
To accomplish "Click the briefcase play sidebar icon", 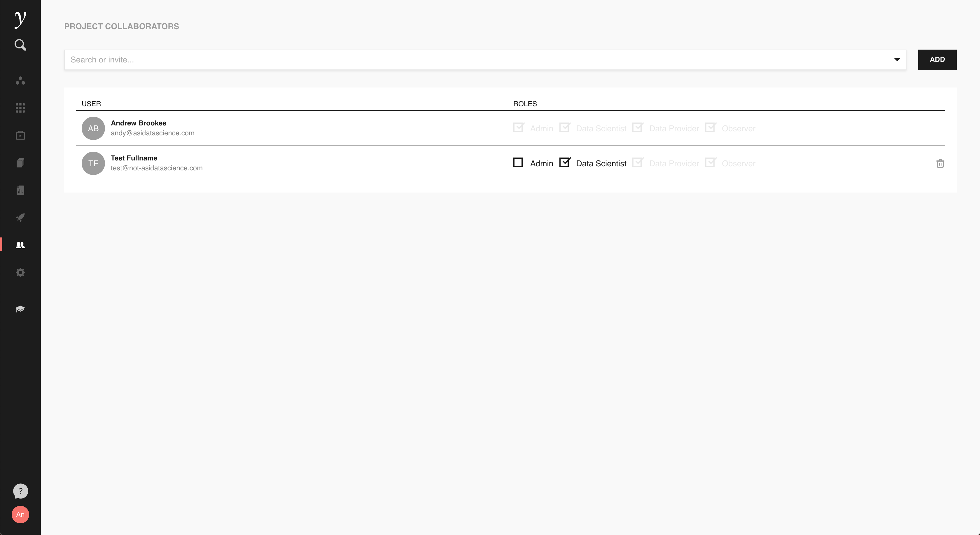I will pos(20,135).
